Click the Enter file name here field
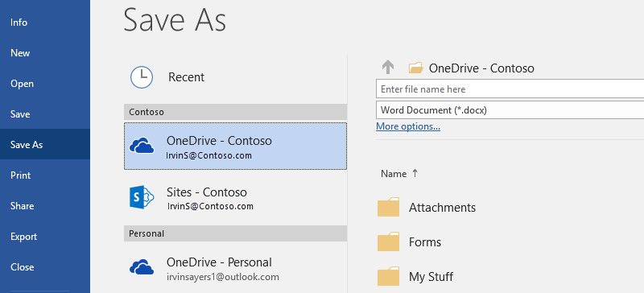644x293 pixels. [x=510, y=89]
